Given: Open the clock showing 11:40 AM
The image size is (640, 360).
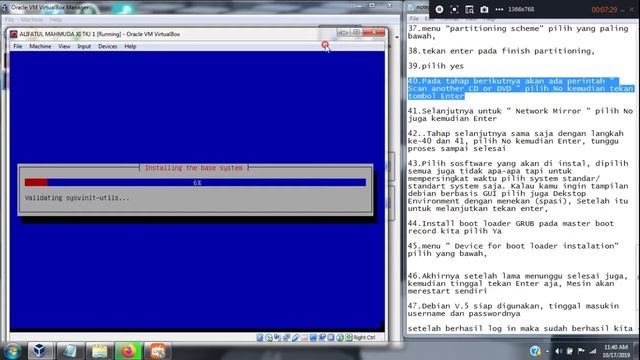Looking at the screenshot, I should coord(616,351).
